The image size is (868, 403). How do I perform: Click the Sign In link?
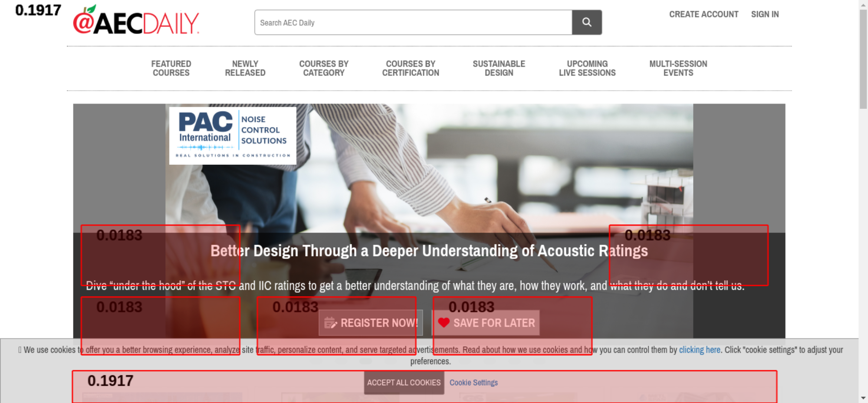[765, 14]
